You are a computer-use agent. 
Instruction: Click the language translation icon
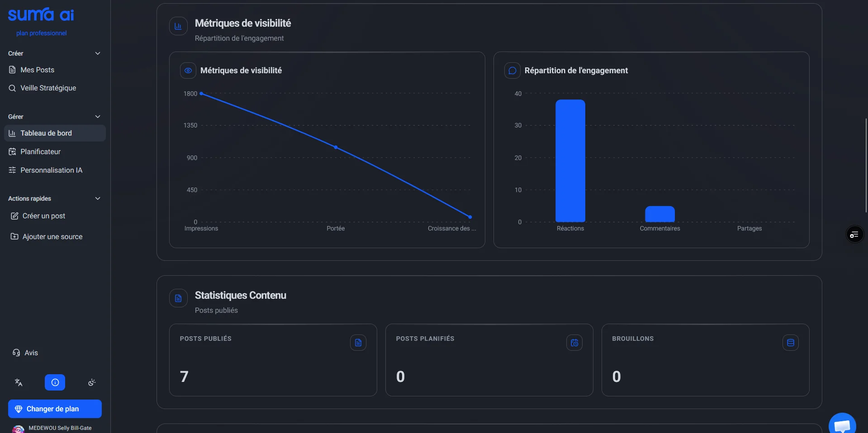19,382
